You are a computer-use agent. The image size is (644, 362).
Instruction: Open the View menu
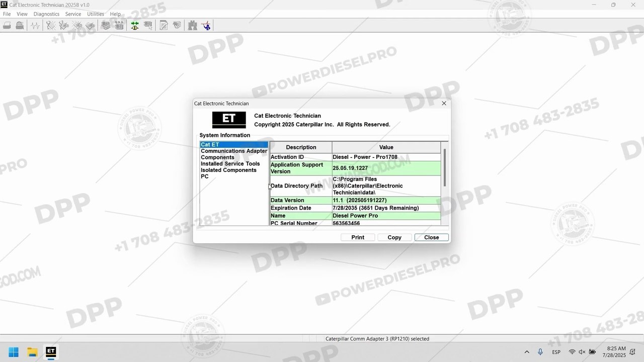click(x=22, y=14)
